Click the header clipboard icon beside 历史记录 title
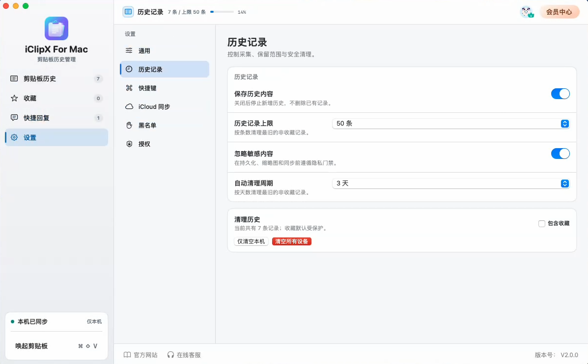 [x=128, y=12]
